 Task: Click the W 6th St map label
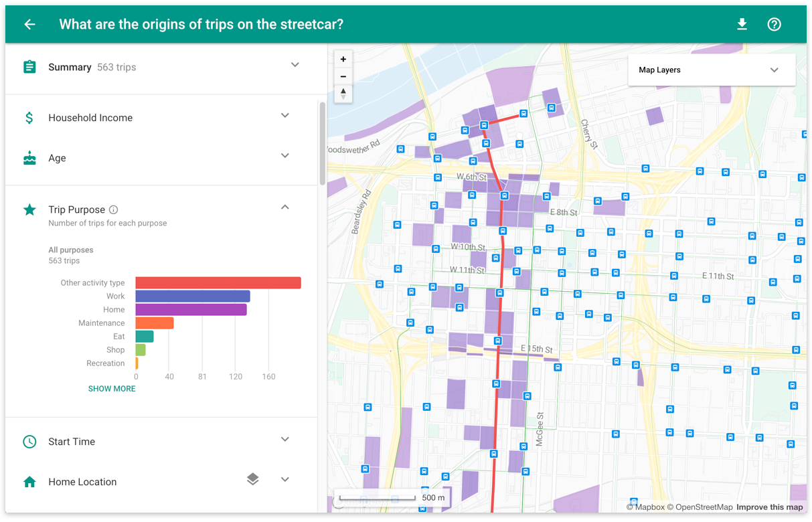click(471, 176)
